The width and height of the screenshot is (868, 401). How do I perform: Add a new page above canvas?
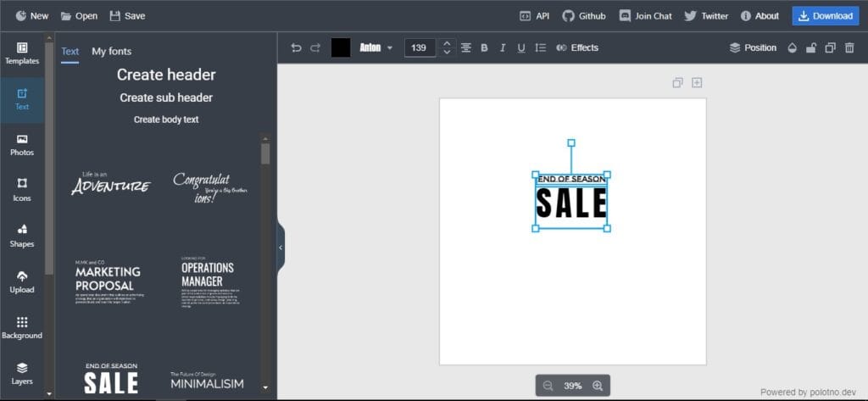click(697, 83)
